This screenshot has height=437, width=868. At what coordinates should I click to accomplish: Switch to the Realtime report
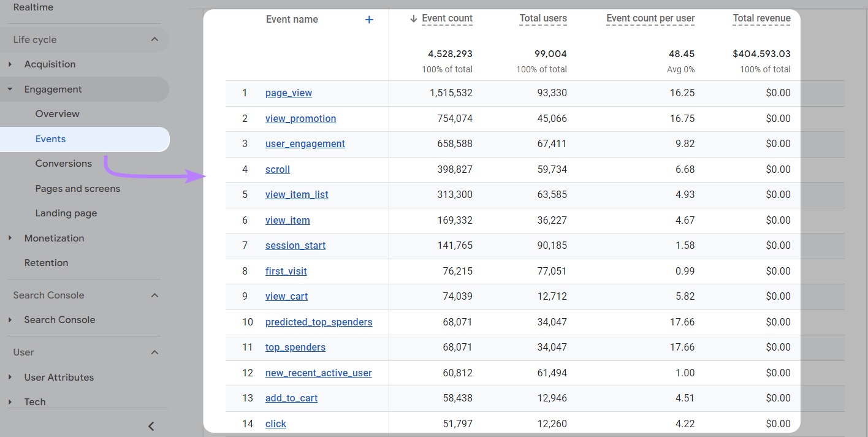click(34, 7)
